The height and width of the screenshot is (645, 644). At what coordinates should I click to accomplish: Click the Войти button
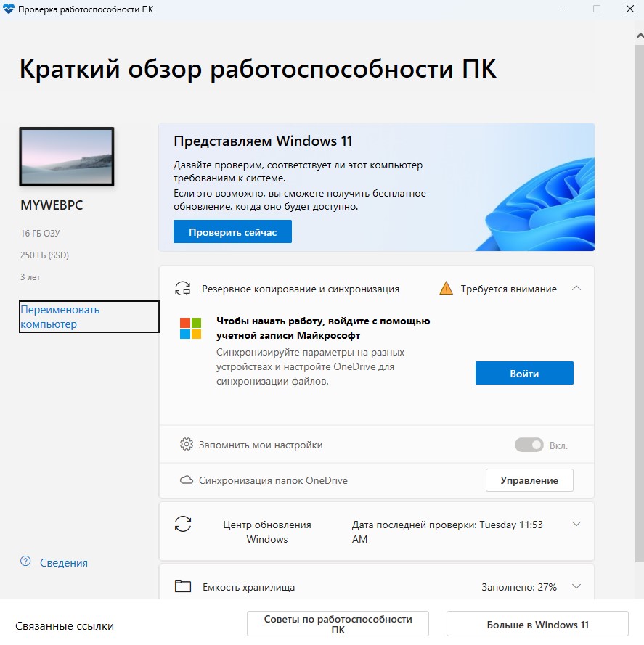(524, 373)
